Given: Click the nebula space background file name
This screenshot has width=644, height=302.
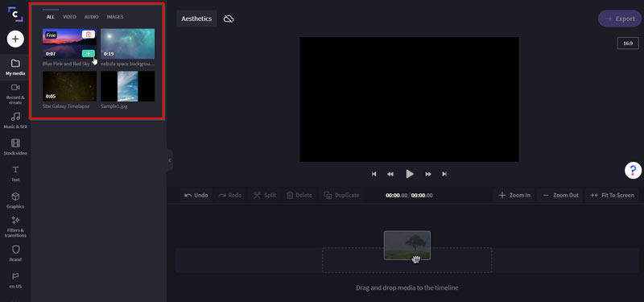Looking at the screenshot, I should [128, 64].
